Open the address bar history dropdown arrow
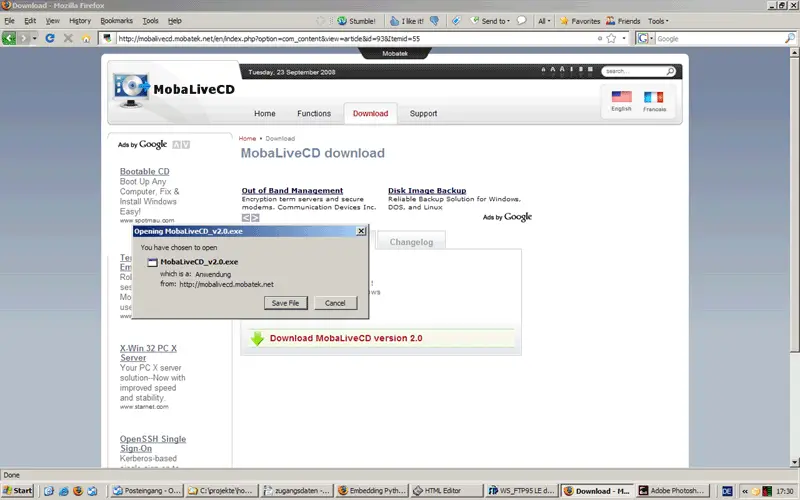 pyautogui.click(x=624, y=38)
